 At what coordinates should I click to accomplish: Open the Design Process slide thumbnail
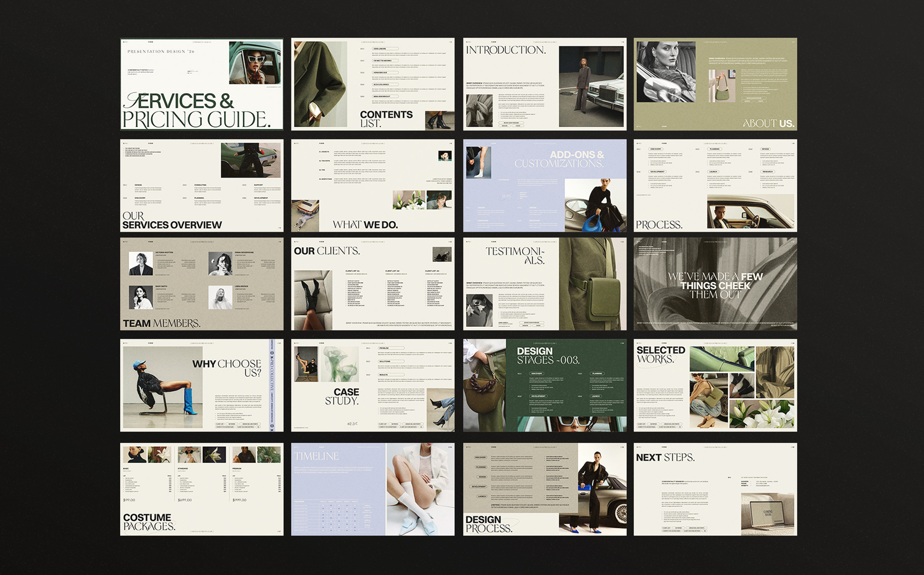(x=544, y=489)
